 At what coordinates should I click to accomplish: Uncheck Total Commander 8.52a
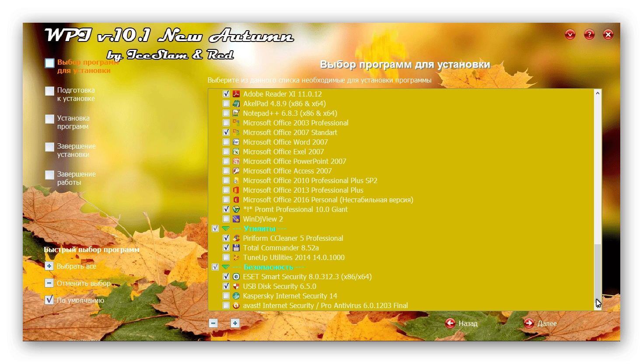click(x=226, y=248)
